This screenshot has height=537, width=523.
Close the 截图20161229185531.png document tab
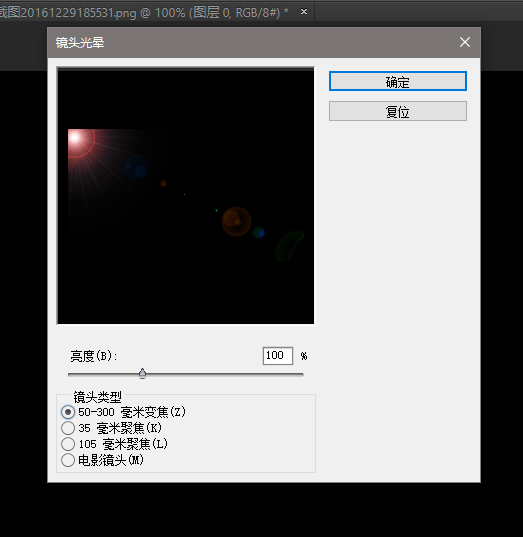(x=303, y=12)
